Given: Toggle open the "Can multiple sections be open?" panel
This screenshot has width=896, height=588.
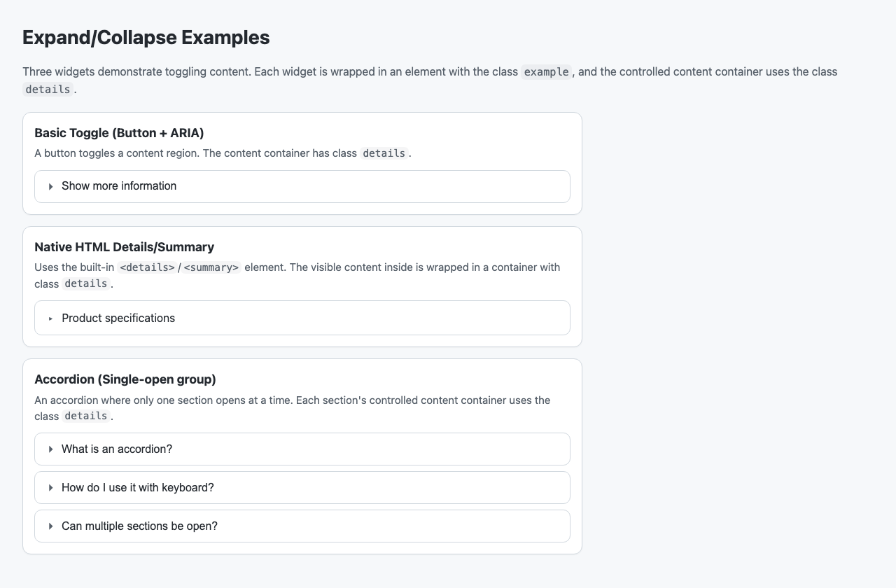Looking at the screenshot, I should [139, 526].
